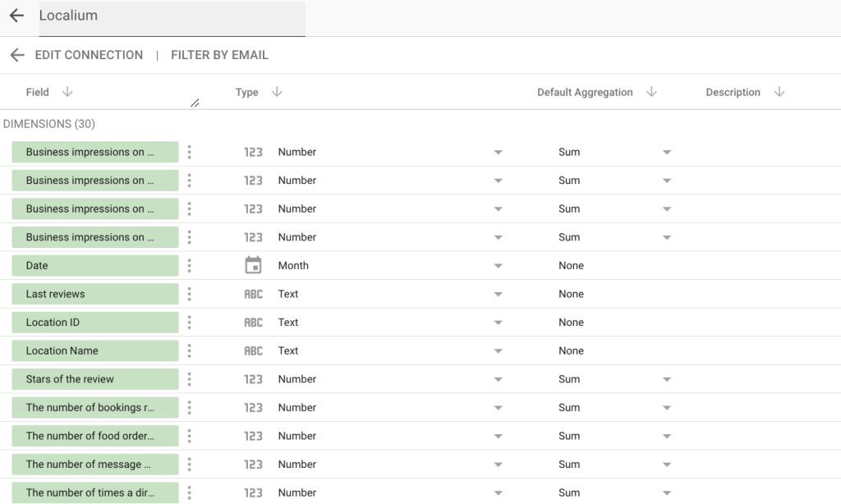Open aggregation dropdown for Stars of the review
Viewport: 841px width, 504px height.
[x=667, y=379]
